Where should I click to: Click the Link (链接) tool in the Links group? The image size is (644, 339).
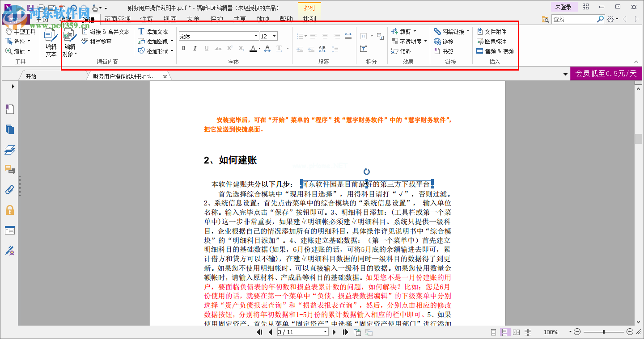point(444,42)
